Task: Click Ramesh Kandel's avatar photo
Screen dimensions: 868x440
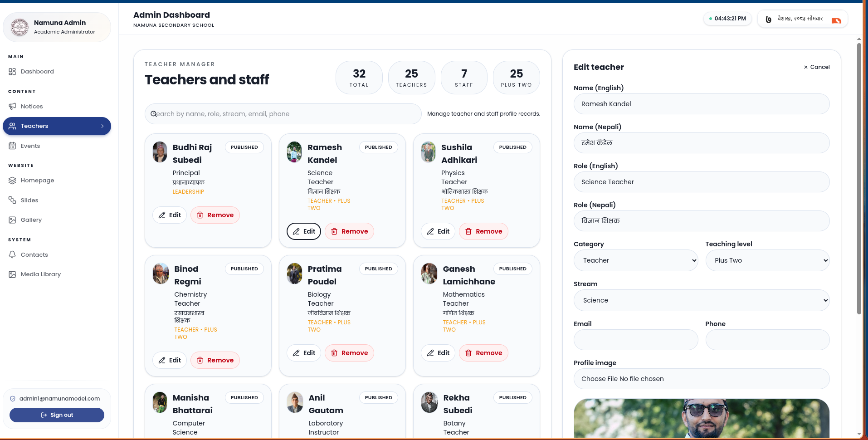Action: click(294, 152)
